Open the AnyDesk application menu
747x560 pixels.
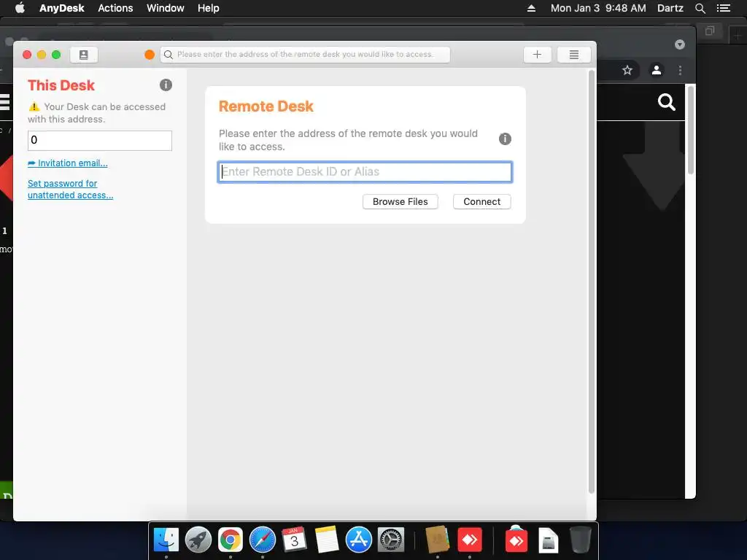click(62, 8)
